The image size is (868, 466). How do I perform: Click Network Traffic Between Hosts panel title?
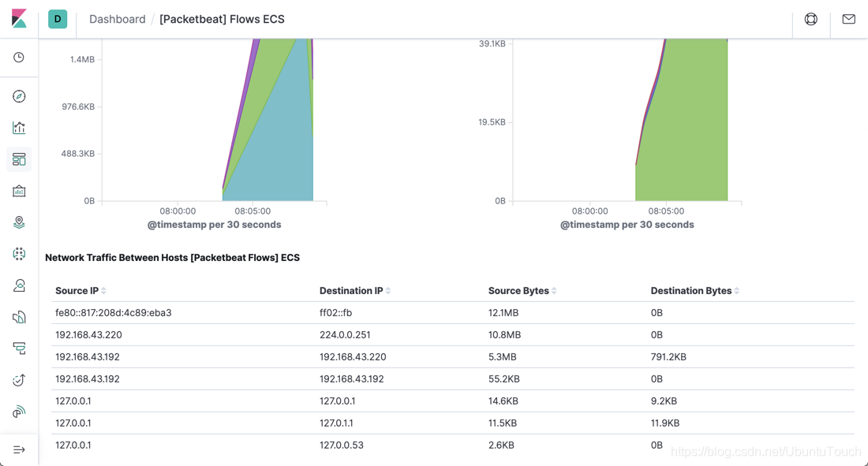[172, 258]
